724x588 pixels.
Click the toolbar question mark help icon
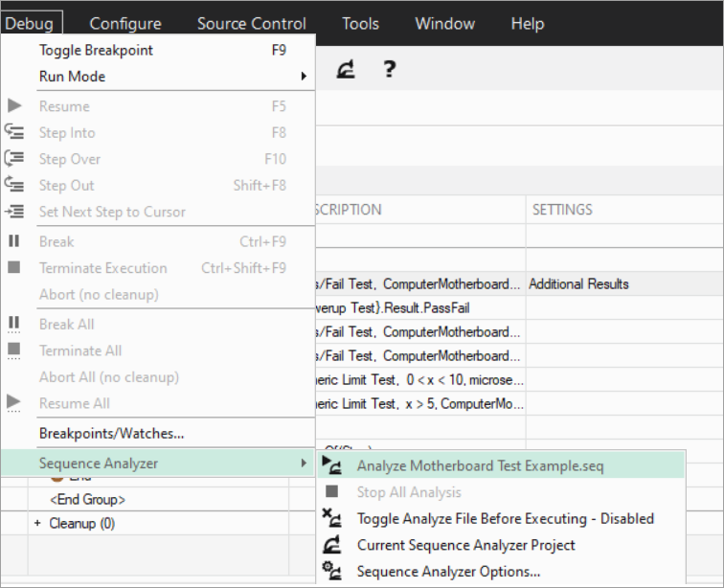[389, 69]
